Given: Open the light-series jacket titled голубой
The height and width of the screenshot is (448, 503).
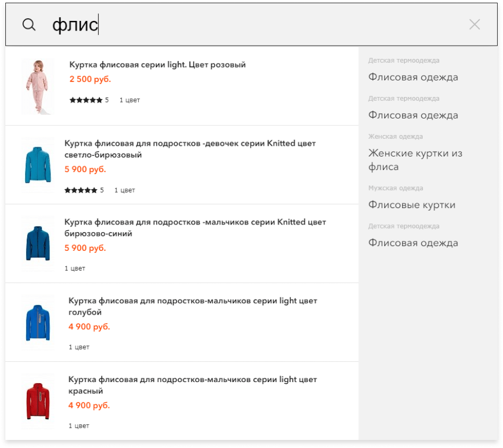Looking at the screenshot, I should click(x=193, y=306).
